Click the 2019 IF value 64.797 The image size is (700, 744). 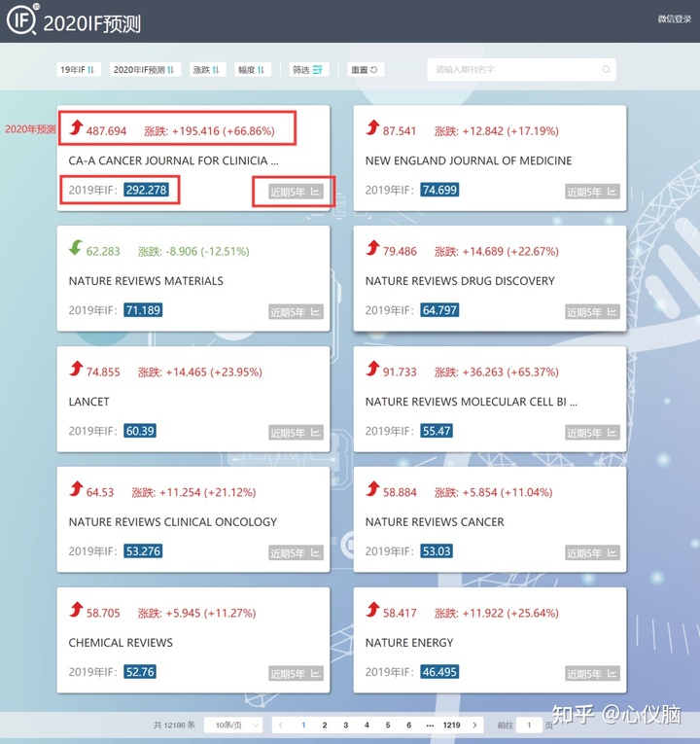click(x=439, y=310)
